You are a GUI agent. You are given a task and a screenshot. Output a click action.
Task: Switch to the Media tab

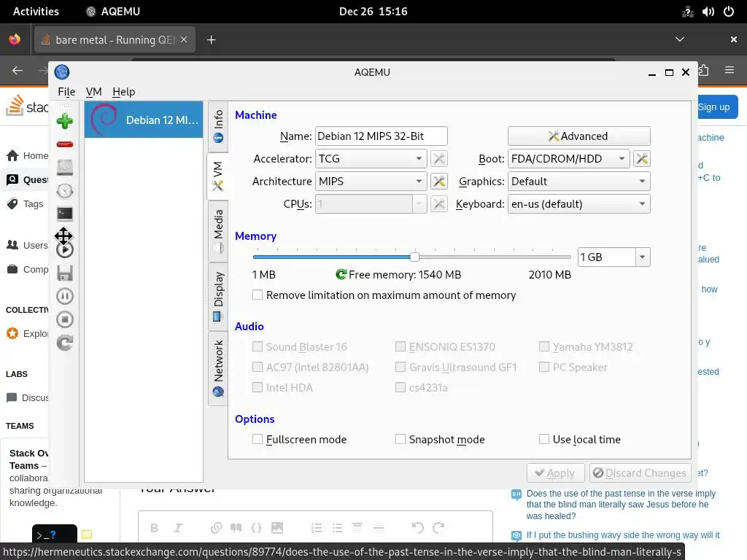218,232
